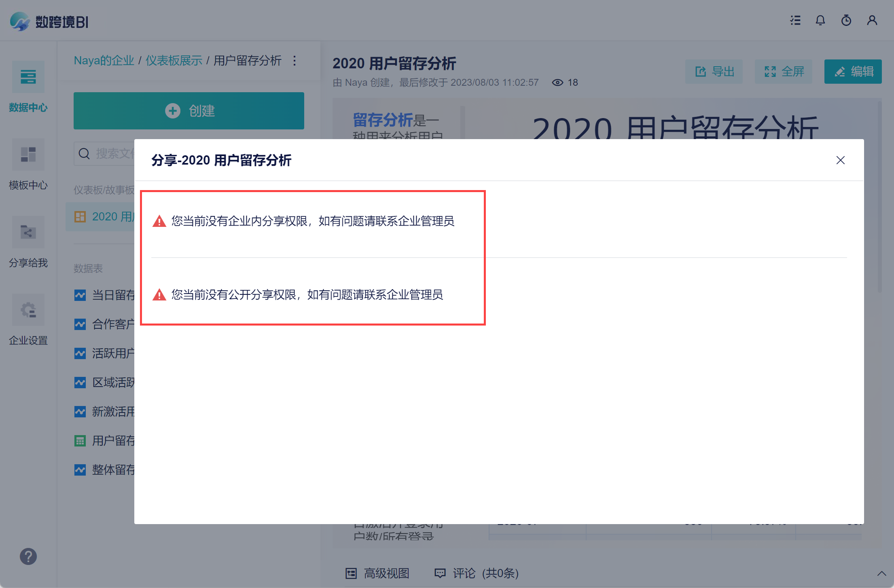Click the timer clock icon in header
894x588 pixels.
click(846, 21)
